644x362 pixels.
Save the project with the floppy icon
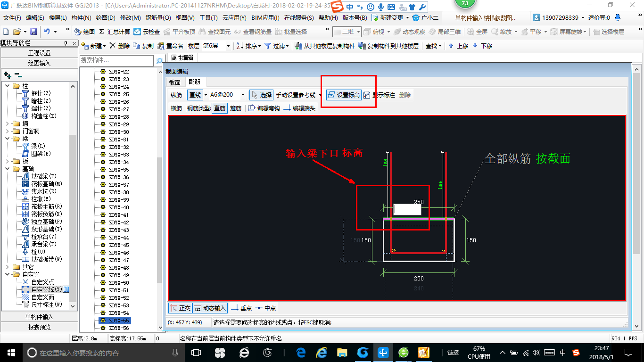[33, 32]
